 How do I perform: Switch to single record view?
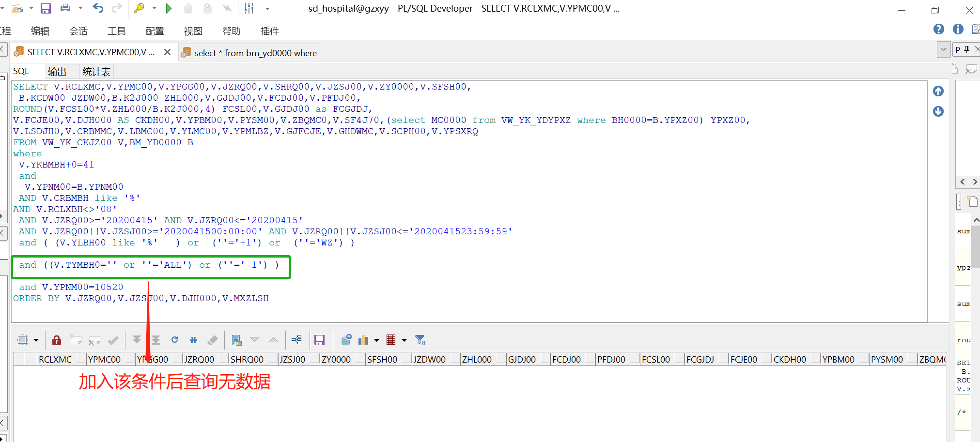pyautogui.click(x=236, y=340)
